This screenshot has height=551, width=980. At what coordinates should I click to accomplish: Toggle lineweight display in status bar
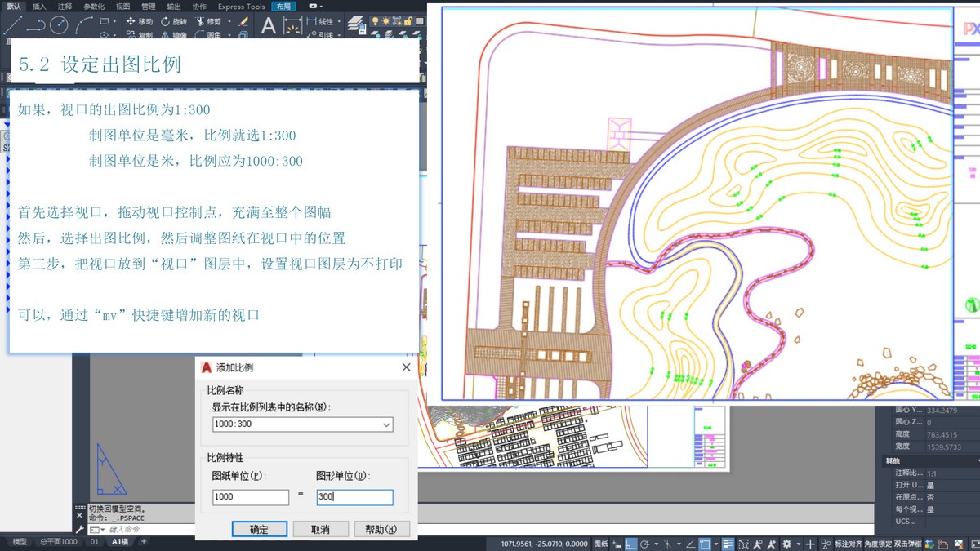[728, 544]
